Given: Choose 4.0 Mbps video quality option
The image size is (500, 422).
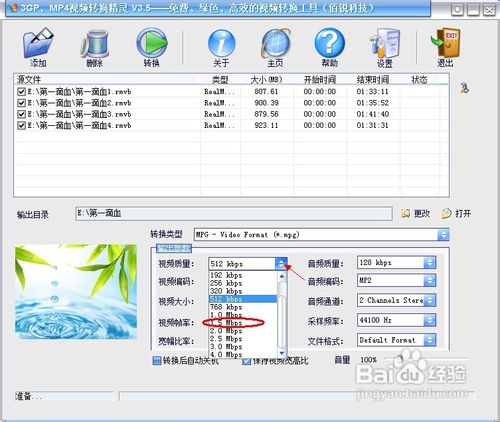Looking at the screenshot, I should pyautogui.click(x=243, y=355).
